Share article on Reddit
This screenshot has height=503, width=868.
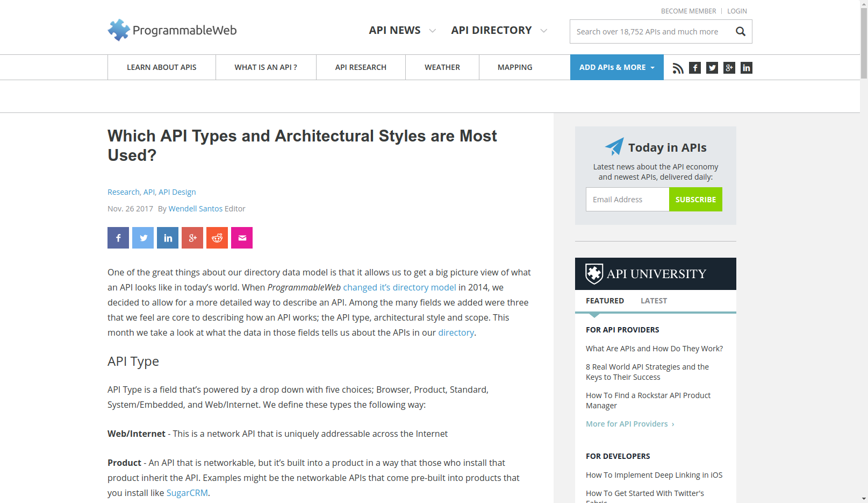(217, 238)
